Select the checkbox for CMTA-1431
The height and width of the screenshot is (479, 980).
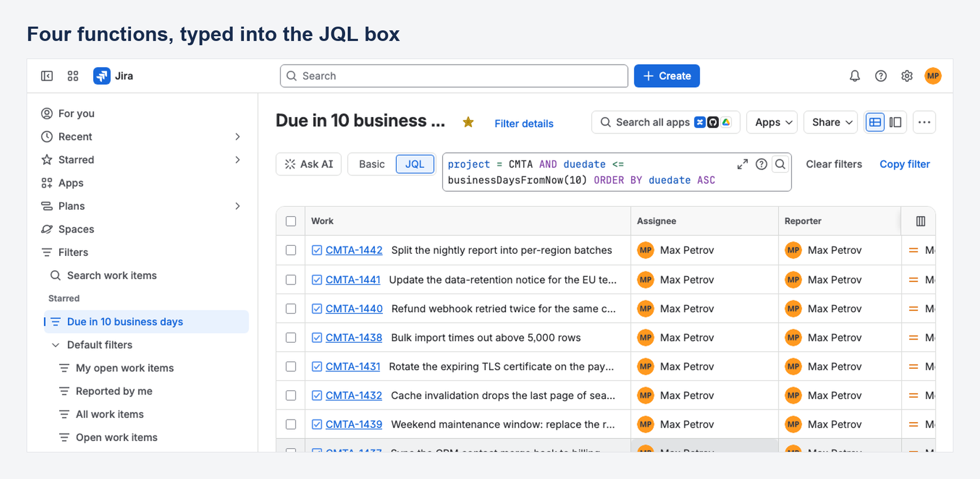pyautogui.click(x=291, y=367)
